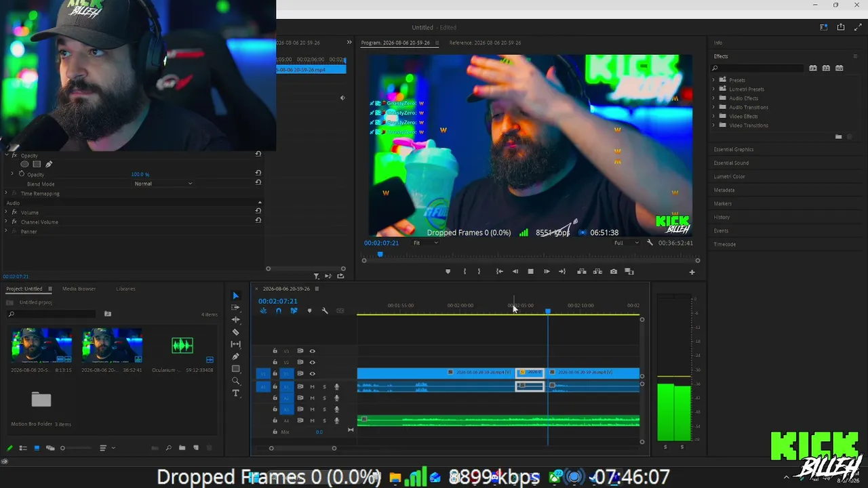The image size is (868, 488).
Task: Hide track V2 with its eye icon
Action: [312, 363]
